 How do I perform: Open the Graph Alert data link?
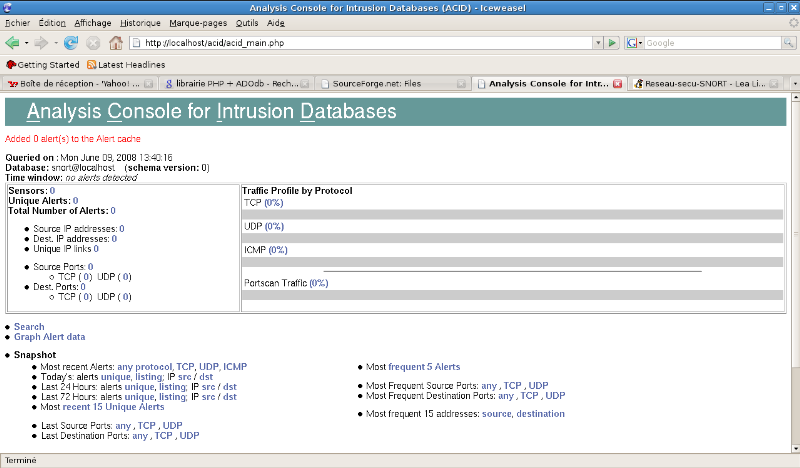49,337
